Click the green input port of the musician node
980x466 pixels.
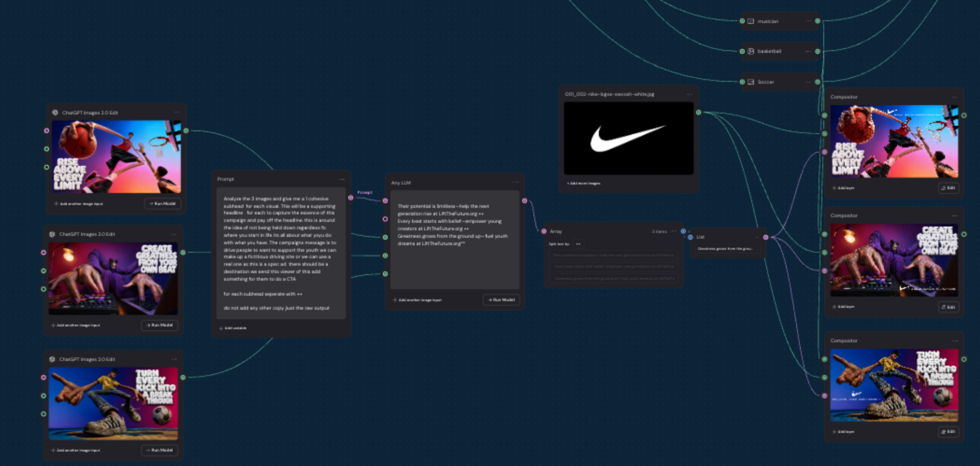[742, 21]
